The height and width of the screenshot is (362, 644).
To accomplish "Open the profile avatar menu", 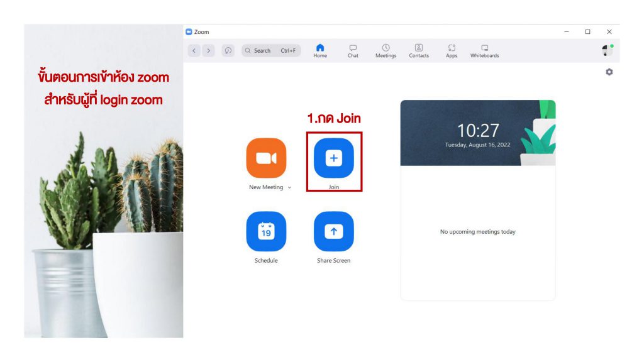I will point(607,50).
